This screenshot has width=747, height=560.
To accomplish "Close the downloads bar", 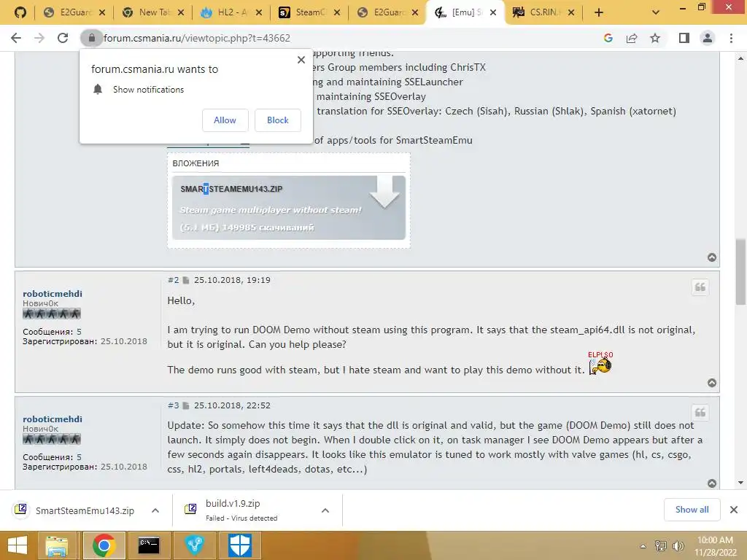I will [x=734, y=510].
